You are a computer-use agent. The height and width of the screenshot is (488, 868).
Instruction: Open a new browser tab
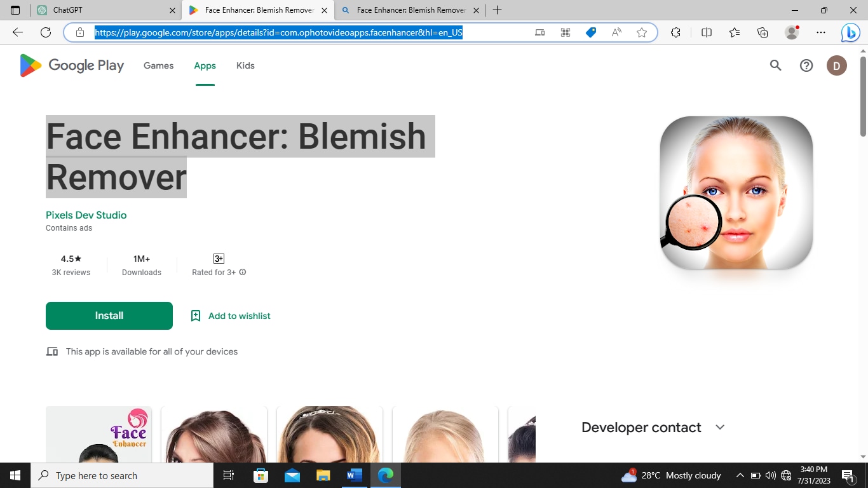point(498,10)
